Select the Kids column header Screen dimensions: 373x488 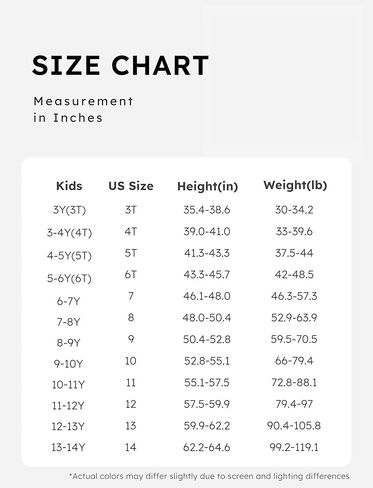click(x=69, y=186)
